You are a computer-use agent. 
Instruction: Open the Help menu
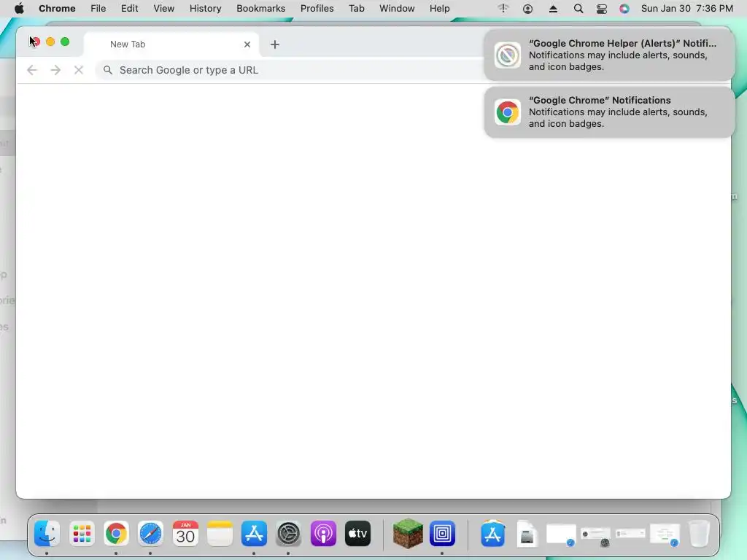tap(439, 9)
